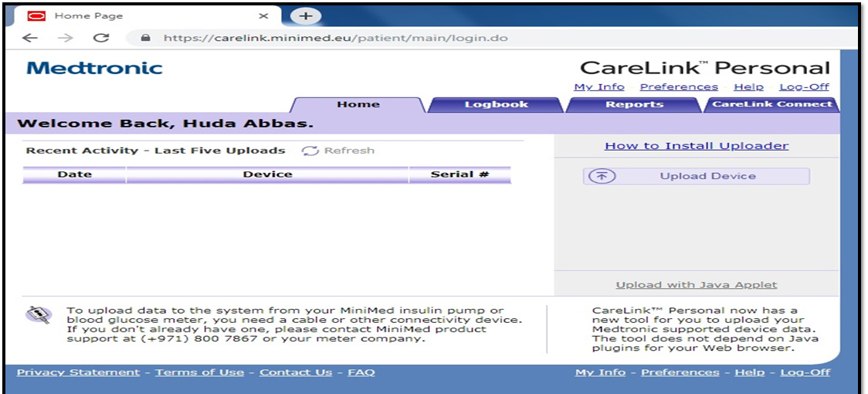Viewport: 868px width, 394px height.
Task: Click the Date column header
Action: 75,175
